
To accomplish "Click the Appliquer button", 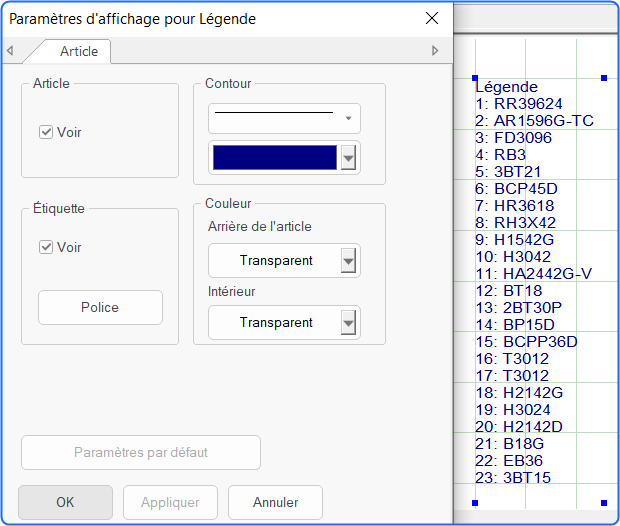I will pos(170,502).
